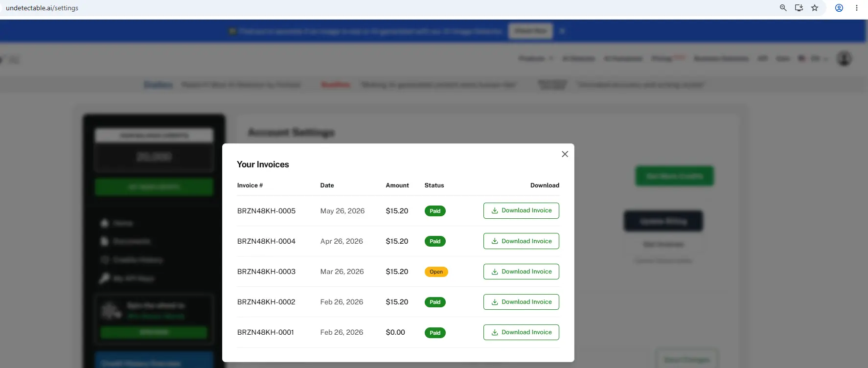This screenshot has height=368, width=868.
Task: Click the Invoice # column header
Action: (250, 185)
